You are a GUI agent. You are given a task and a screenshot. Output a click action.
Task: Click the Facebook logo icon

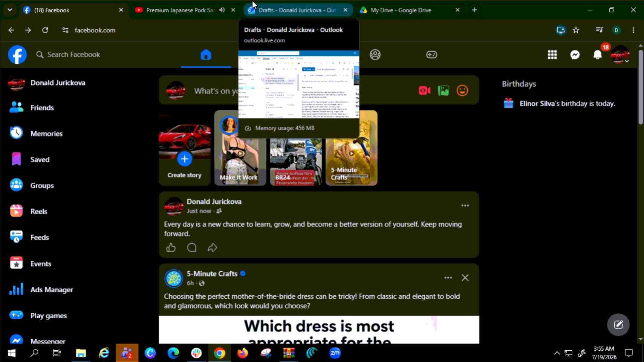(x=17, y=55)
